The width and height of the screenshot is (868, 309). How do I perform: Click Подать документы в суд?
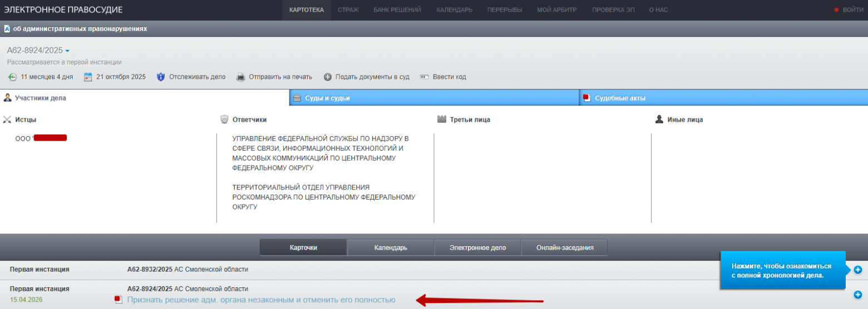(x=372, y=77)
